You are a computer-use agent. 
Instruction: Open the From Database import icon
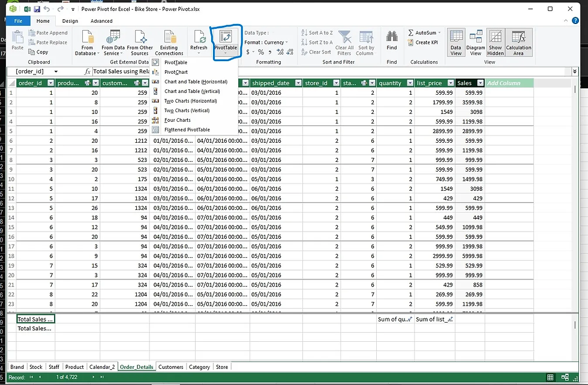click(x=88, y=37)
